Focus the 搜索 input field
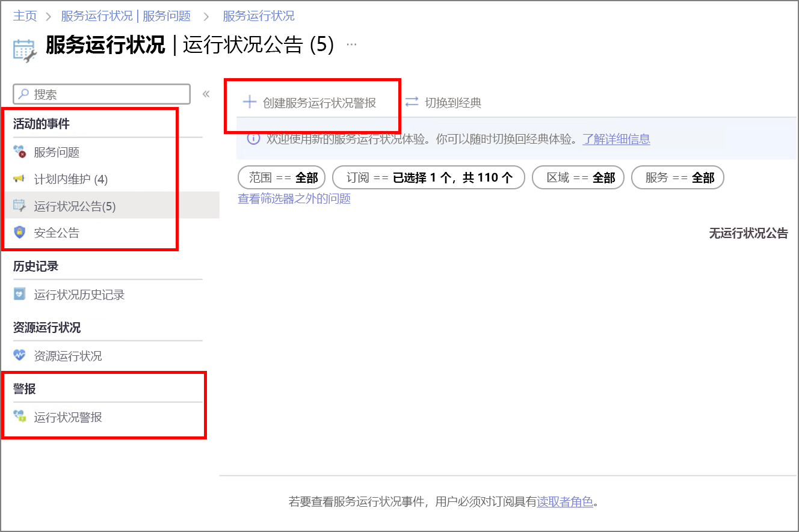Image resolution: width=799 pixels, height=532 pixels. 102,94
